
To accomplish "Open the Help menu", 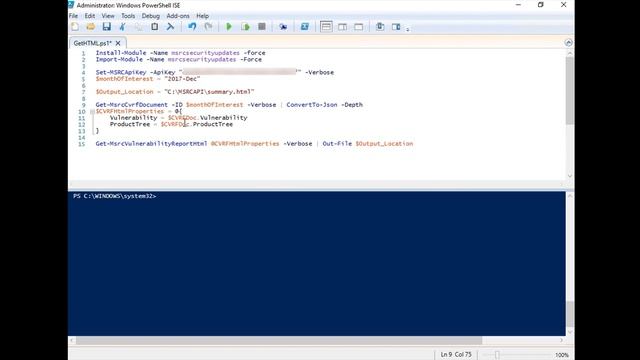I will (x=202, y=16).
